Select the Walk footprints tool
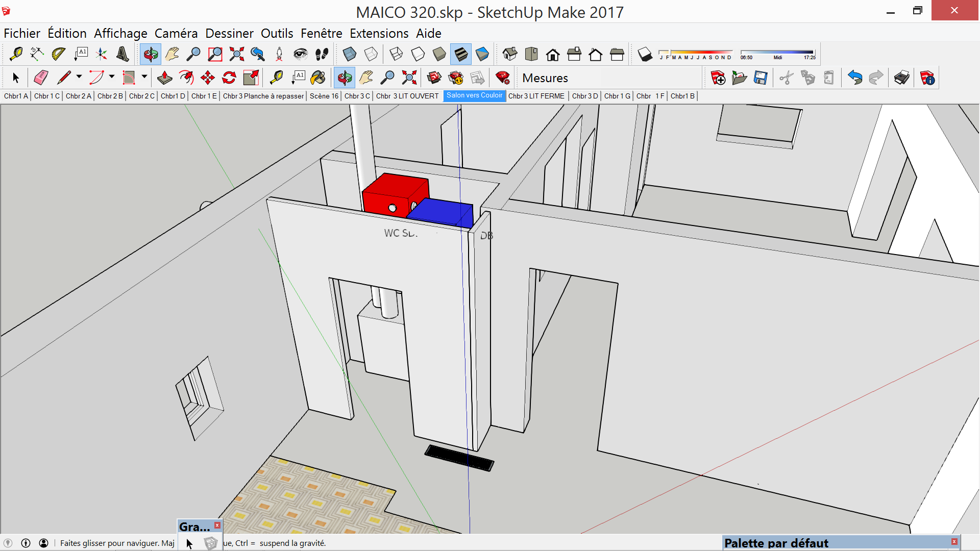The width and height of the screenshot is (980, 551). pos(322,54)
